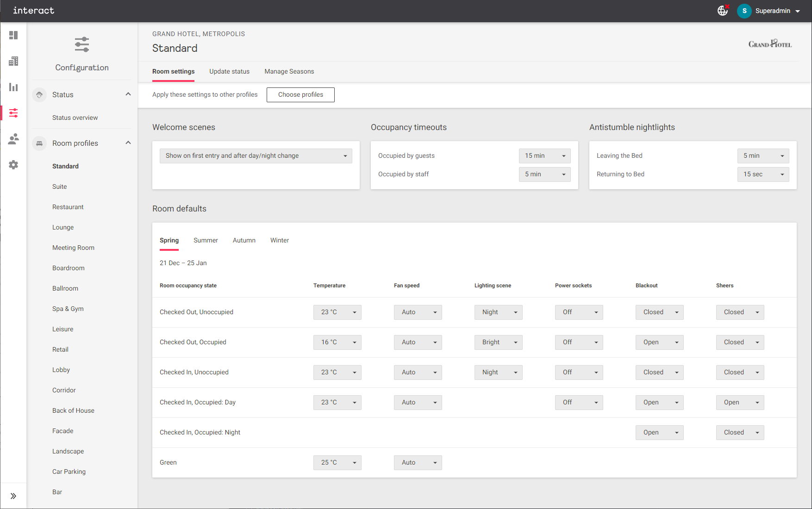Open the Superadmin user menu
The height and width of the screenshot is (509, 812).
pyautogui.click(x=772, y=11)
